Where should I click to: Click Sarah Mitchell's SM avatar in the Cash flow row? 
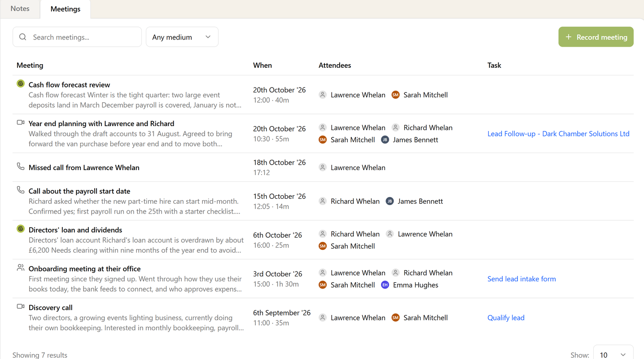pos(395,95)
